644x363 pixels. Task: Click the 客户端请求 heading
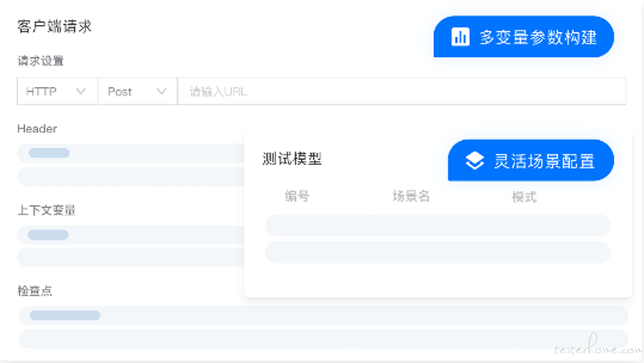(54, 27)
